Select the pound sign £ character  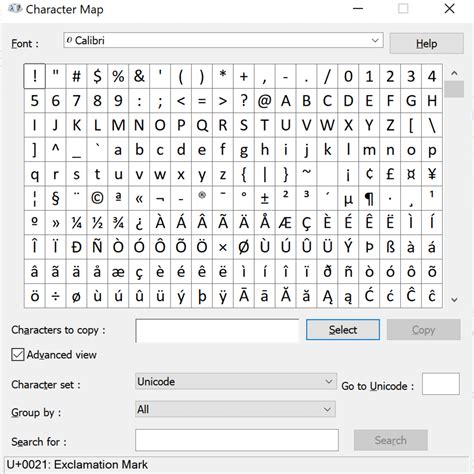point(390,174)
